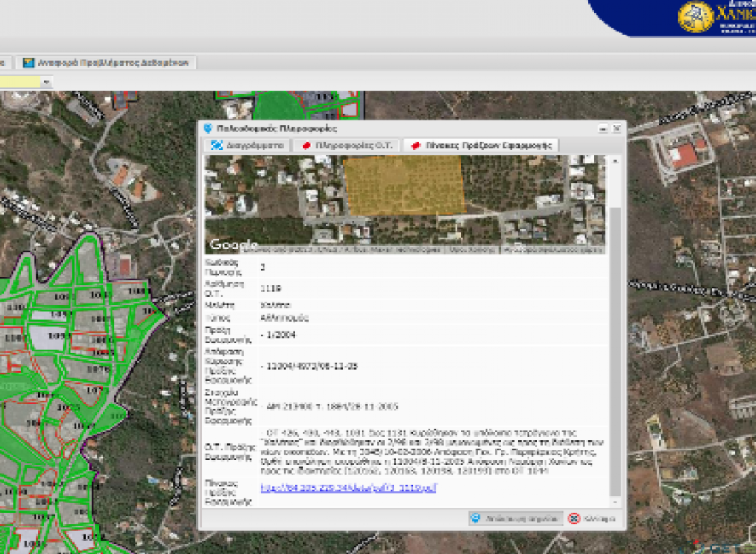Click the icon beside Αναφορά Προβλήματος Δεδομένων
This screenshot has width=756, height=554.
click(x=29, y=63)
